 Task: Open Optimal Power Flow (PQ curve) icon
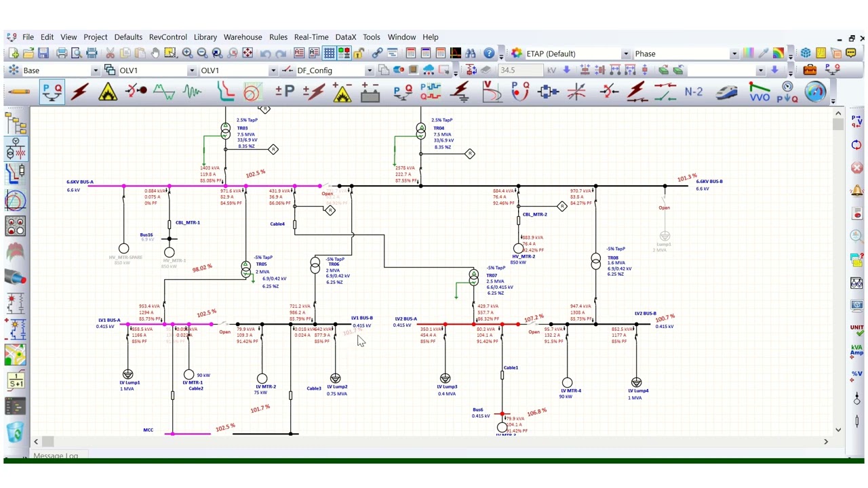[x=520, y=91]
